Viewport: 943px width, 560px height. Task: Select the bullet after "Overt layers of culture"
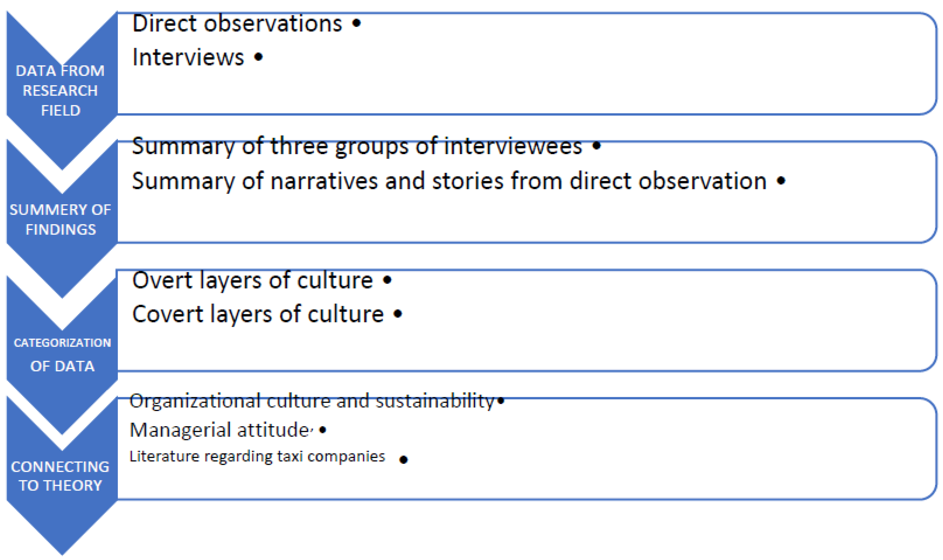click(x=387, y=280)
